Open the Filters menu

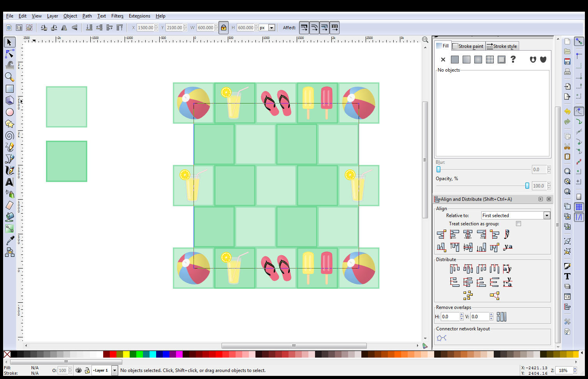pos(117,16)
